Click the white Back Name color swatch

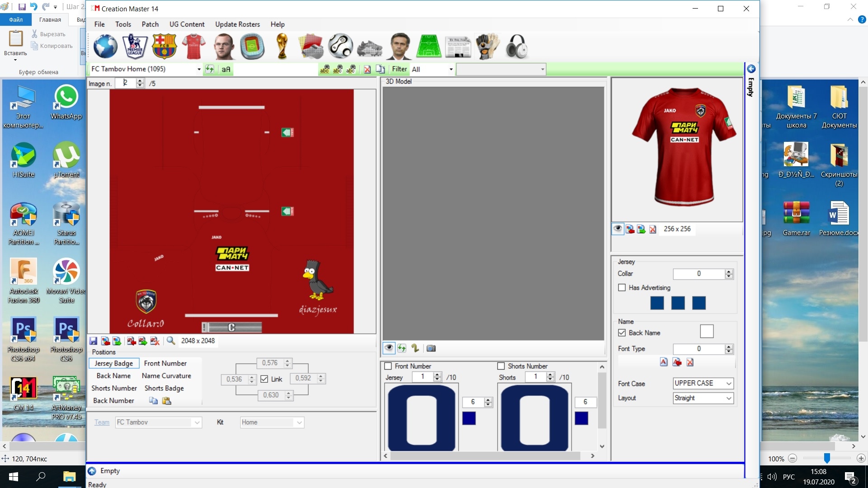[x=707, y=332]
